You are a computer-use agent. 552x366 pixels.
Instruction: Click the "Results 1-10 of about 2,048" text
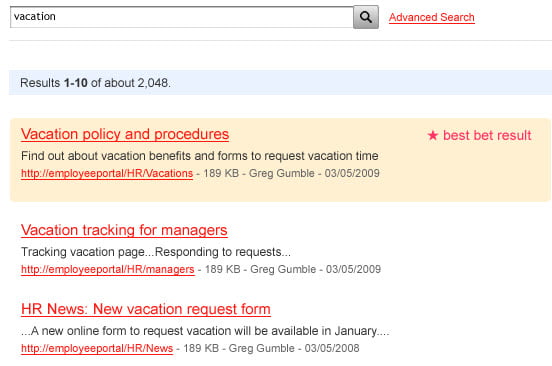tap(95, 83)
